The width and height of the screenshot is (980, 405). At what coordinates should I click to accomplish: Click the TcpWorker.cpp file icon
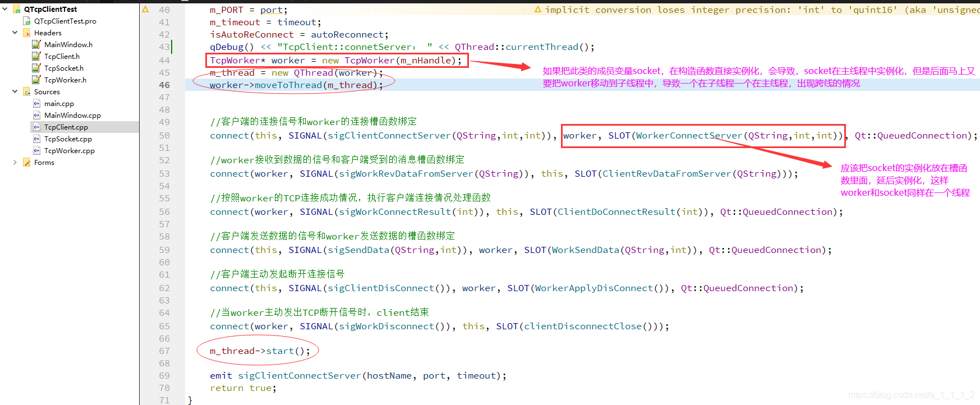point(36,150)
